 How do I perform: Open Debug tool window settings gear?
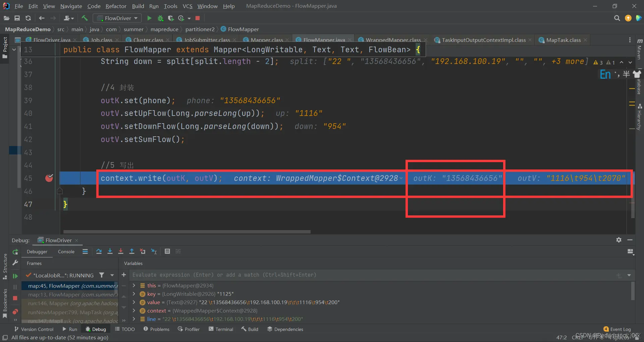[619, 240]
